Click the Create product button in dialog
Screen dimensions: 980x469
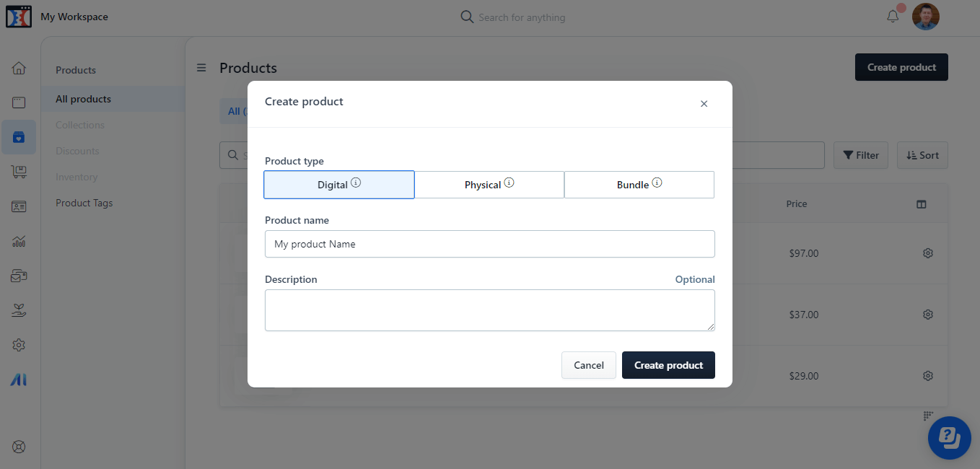pos(668,365)
